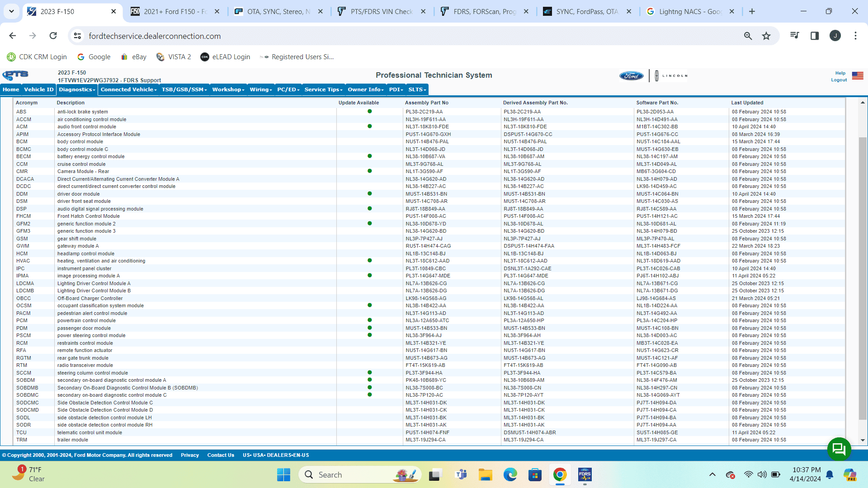The height and width of the screenshot is (488, 868).
Task: Click the browser zoom magnifier icon
Action: coord(748,36)
